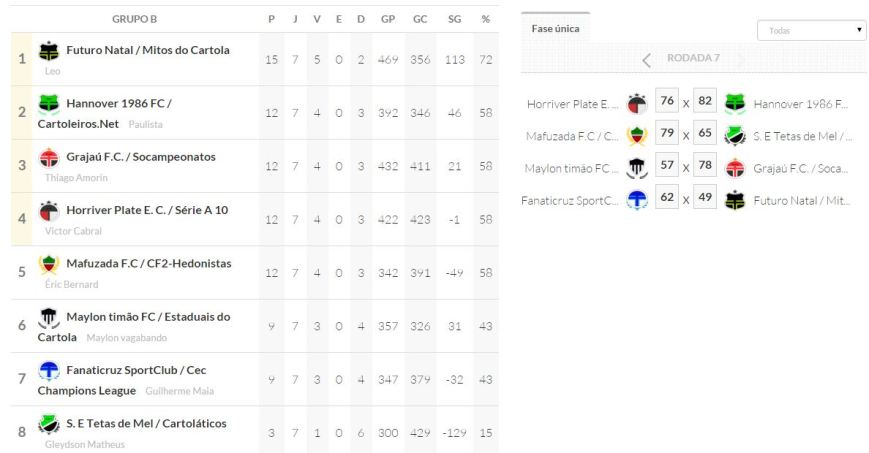Open the Todas filter dropdown
Image resolution: width=869 pixels, height=453 pixels.
[812, 31]
